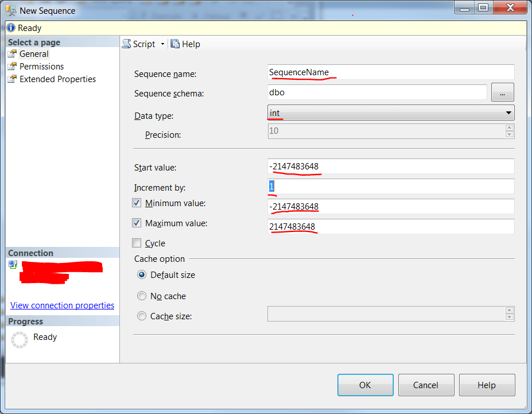This screenshot has height=414, width=532.
Task: Enable the Cycle option
Action: [x=136, y=243]
